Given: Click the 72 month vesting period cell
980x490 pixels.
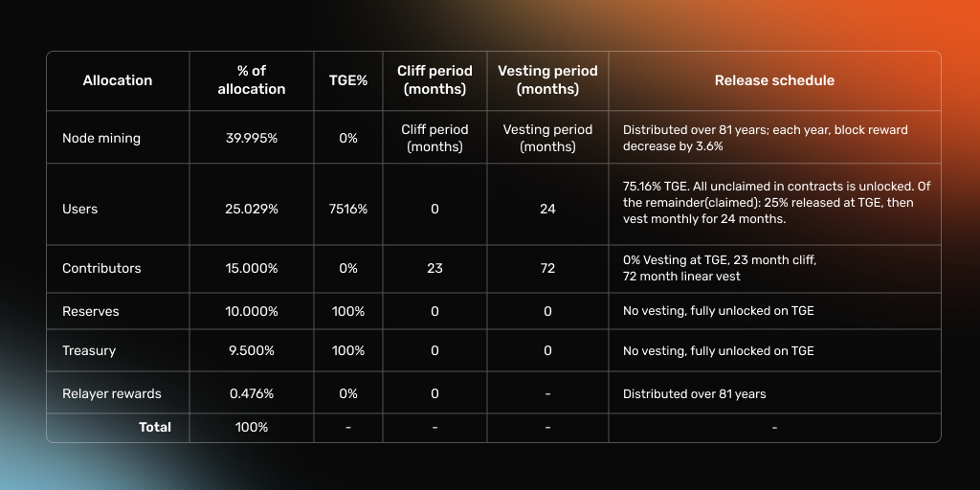Looking at the screenshot, I should [x=547, y=268].
